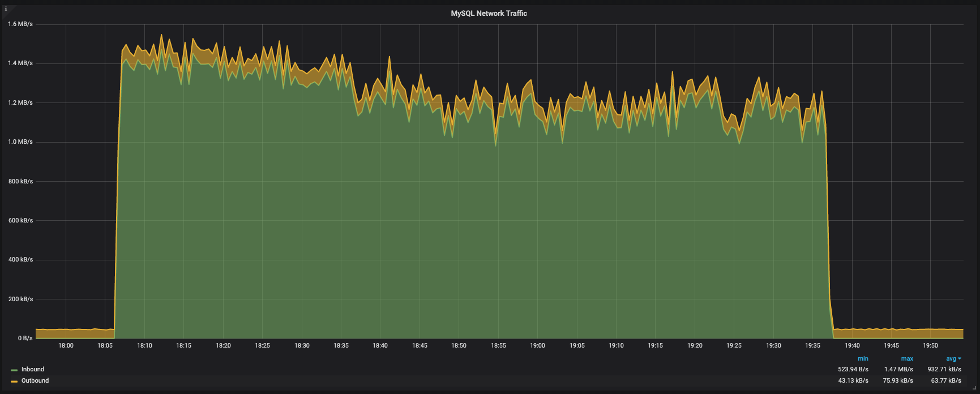
Task: Click the Outbound max value 75.93 kB/s
Action: pos(898,381)
